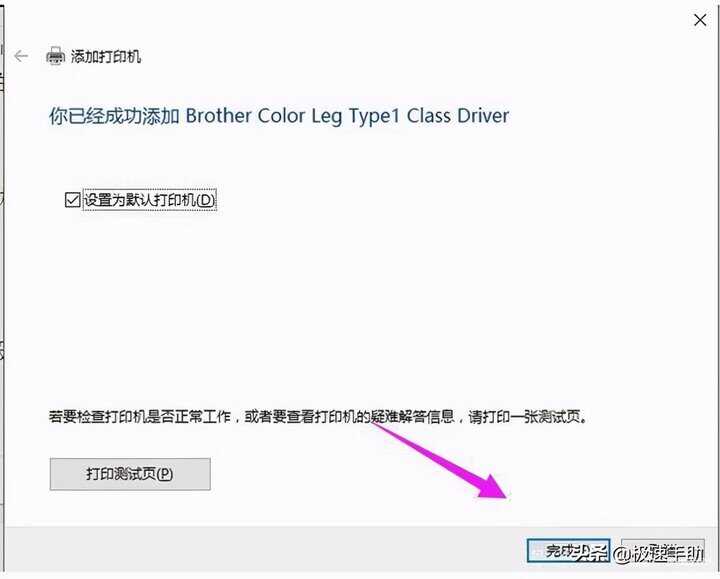The width and height of the screenshot is (720, 579).
Task: Close the Add Printer dialog with X
Action: 700,20
